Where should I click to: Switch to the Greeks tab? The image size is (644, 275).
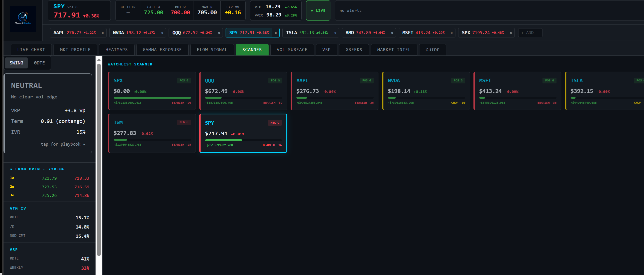(354, 50)
